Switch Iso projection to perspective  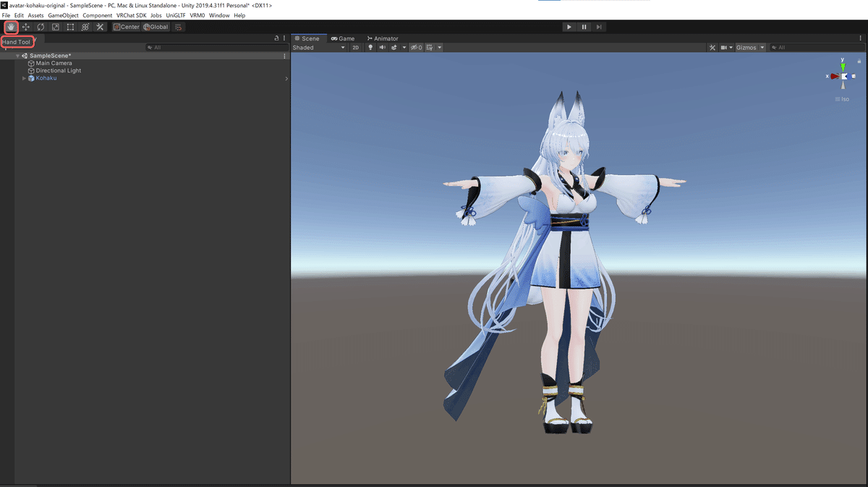(x=843, y=99)
